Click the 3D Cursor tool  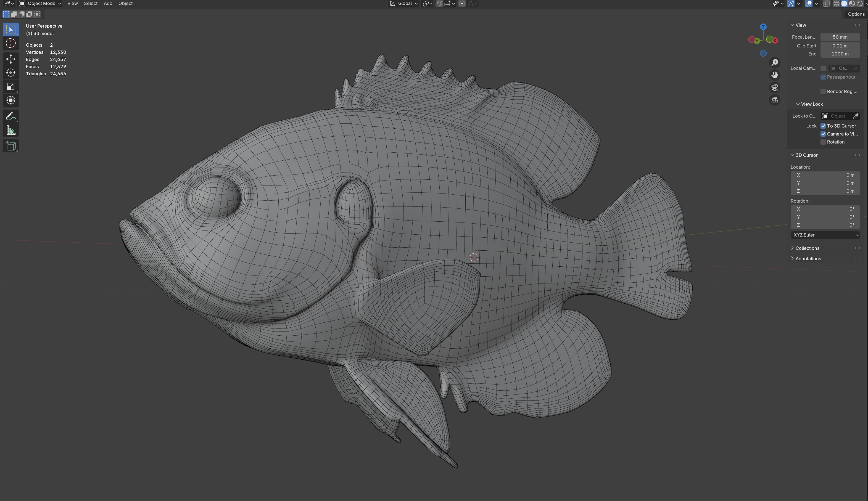tap(11, 43)
